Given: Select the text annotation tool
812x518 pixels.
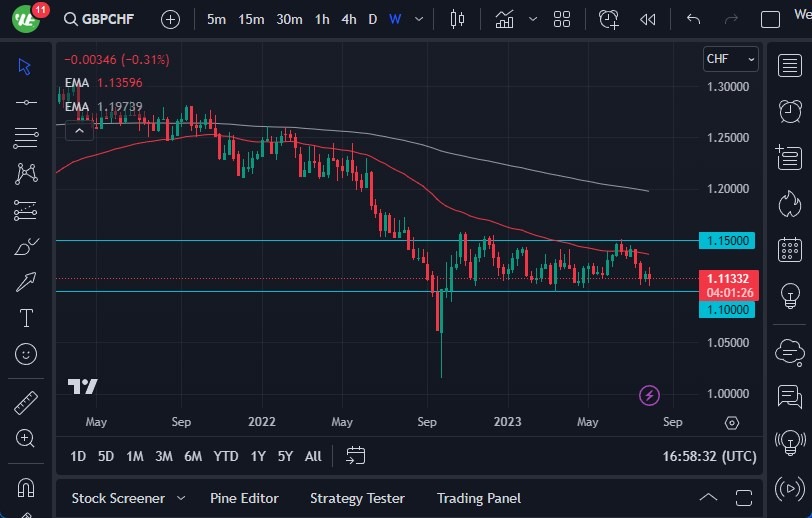Looking at the screenshot, I should pos(26,318).
